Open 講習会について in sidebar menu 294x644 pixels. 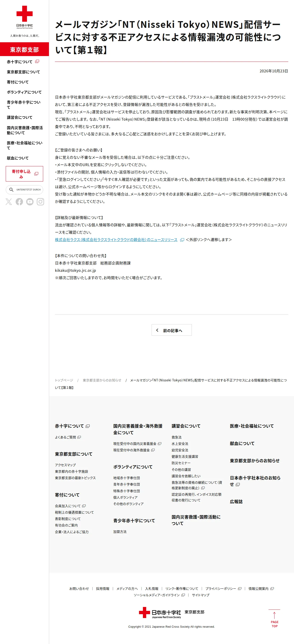coord(20,117)
